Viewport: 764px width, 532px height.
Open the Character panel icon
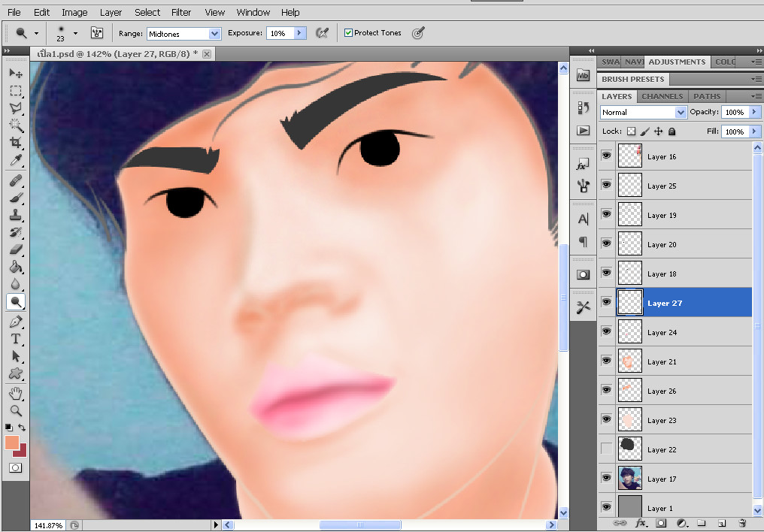pos(583,219)
